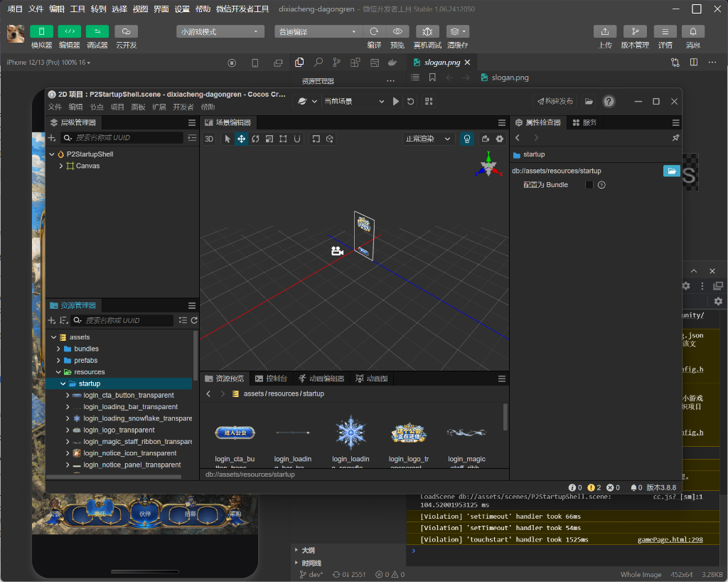Expand the prefabs folder in assets
Screen dimensions: 728x582
(58, 361)
